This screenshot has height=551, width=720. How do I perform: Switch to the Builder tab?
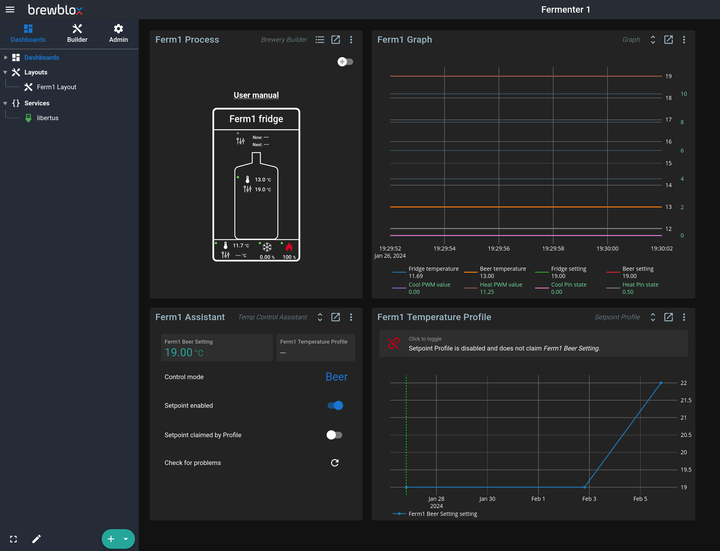[77, 33]
